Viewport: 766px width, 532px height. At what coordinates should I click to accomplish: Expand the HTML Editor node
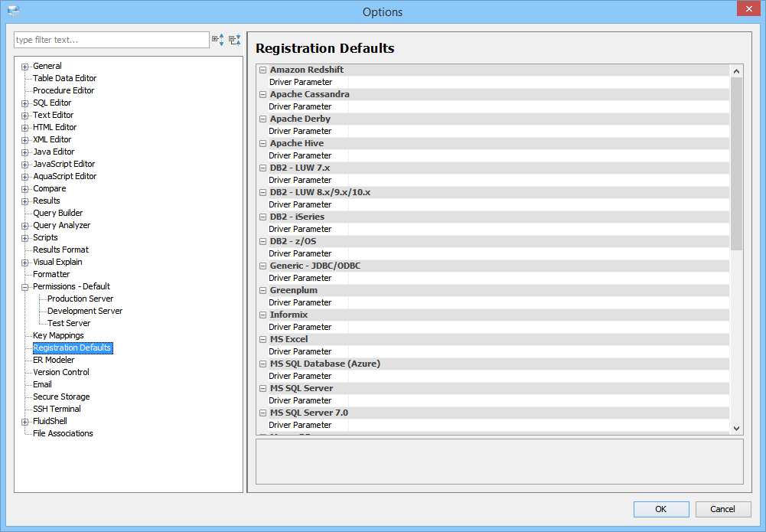[x=25, y=128]
